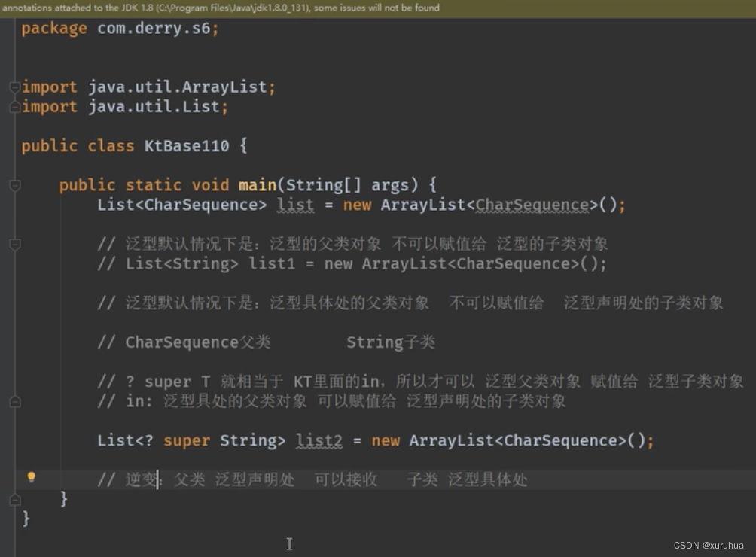Click comment '逆变' at the caret line

point(142,480)
